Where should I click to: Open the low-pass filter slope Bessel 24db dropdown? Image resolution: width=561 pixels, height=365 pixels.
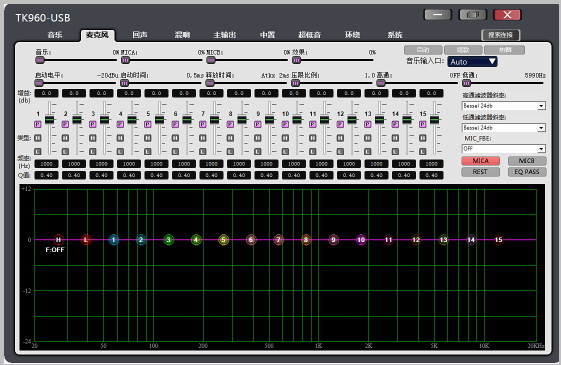tap(504, 128)
